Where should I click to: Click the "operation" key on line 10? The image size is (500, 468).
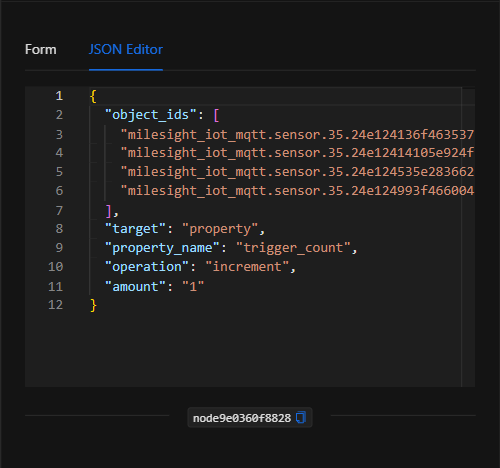tap(147, 267)
